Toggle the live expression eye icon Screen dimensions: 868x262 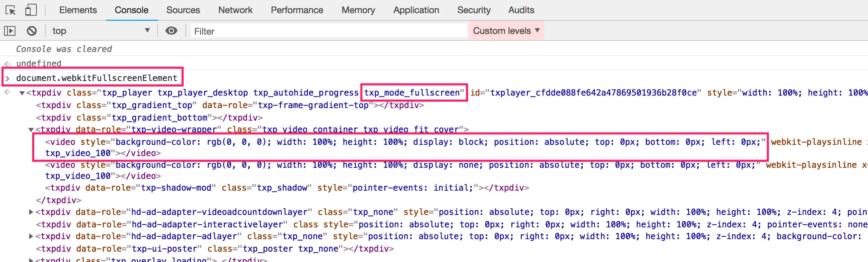tap(171, 31)
